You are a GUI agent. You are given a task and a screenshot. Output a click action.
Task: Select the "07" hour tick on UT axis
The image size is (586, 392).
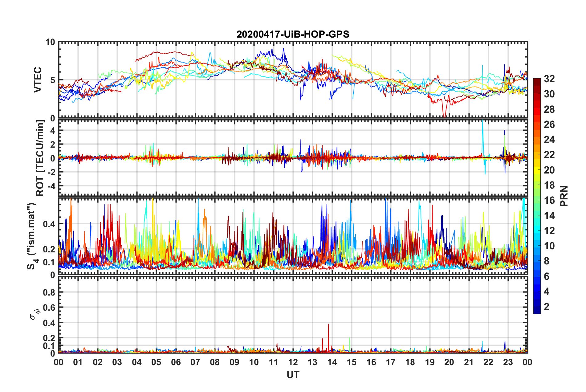pos(195,362)
